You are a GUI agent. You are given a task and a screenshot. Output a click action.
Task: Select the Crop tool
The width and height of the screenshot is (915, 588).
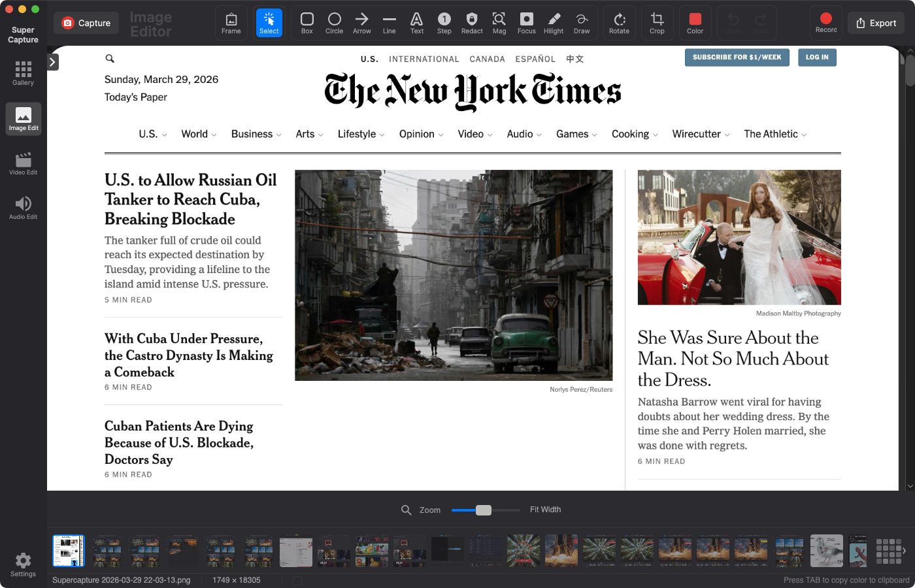[x=657, y=23]
